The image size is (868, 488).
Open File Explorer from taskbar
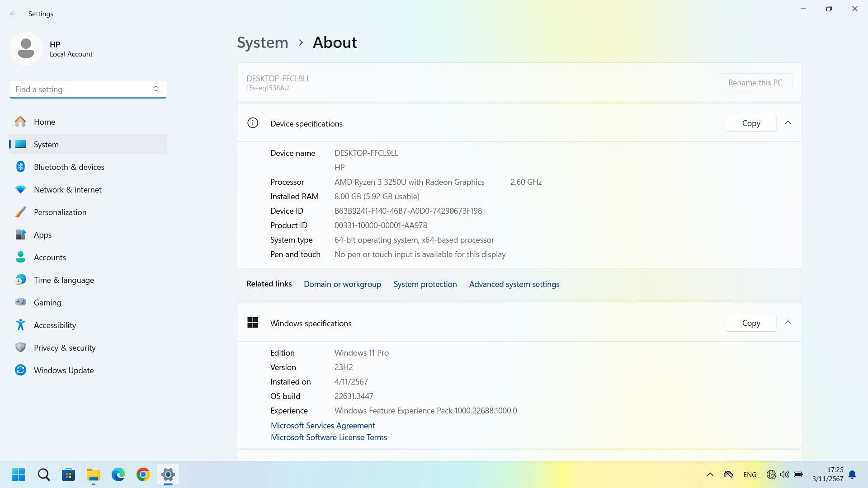click(94, 475)
